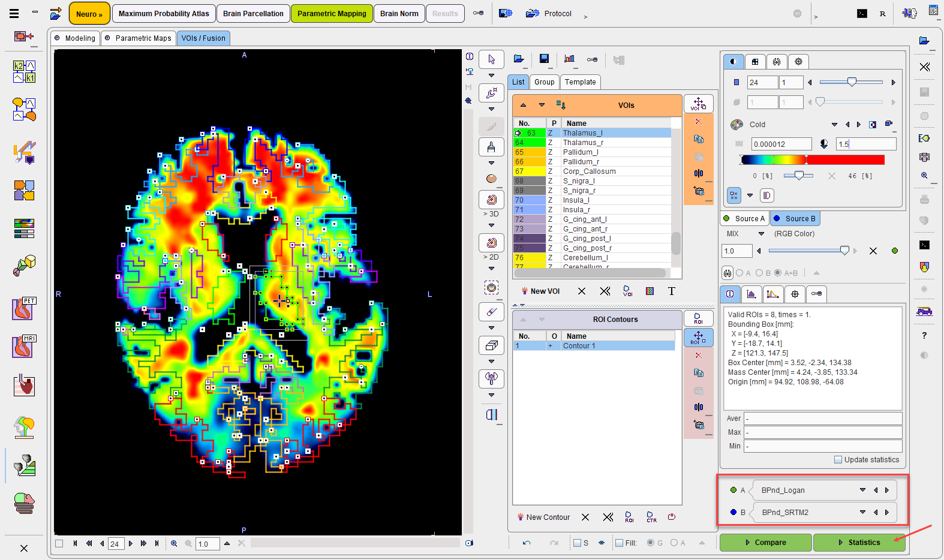Screen dimensions: 944x560
Task: Toggle the S checkbox
Action: 577,543
